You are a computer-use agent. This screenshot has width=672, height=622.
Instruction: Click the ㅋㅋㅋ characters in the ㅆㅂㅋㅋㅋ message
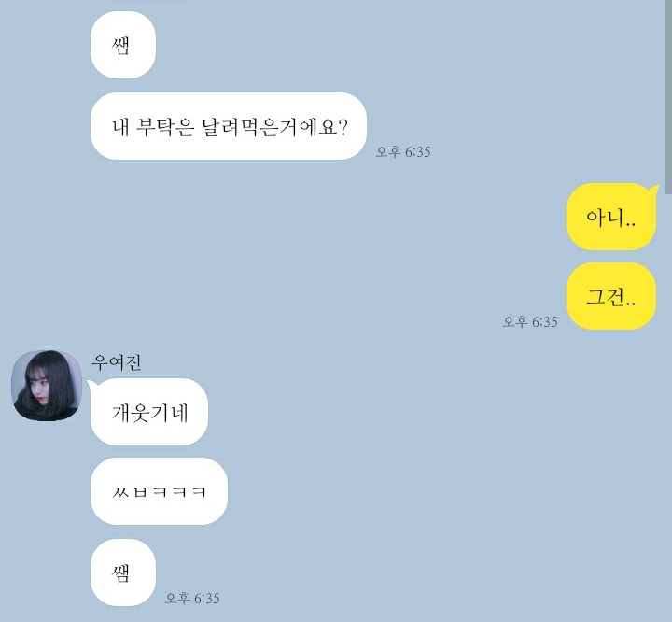(x=179, y=492)
